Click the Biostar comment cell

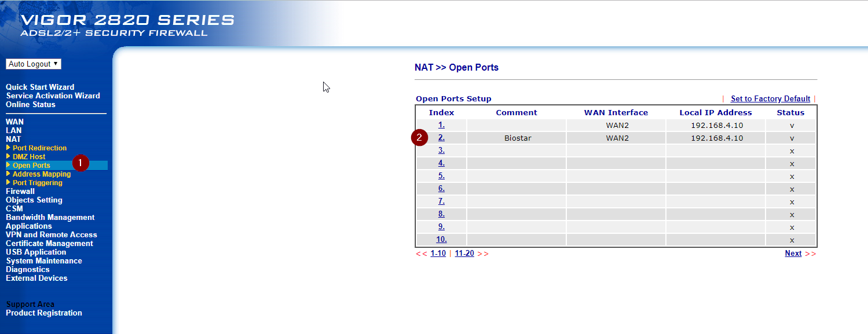517,138
